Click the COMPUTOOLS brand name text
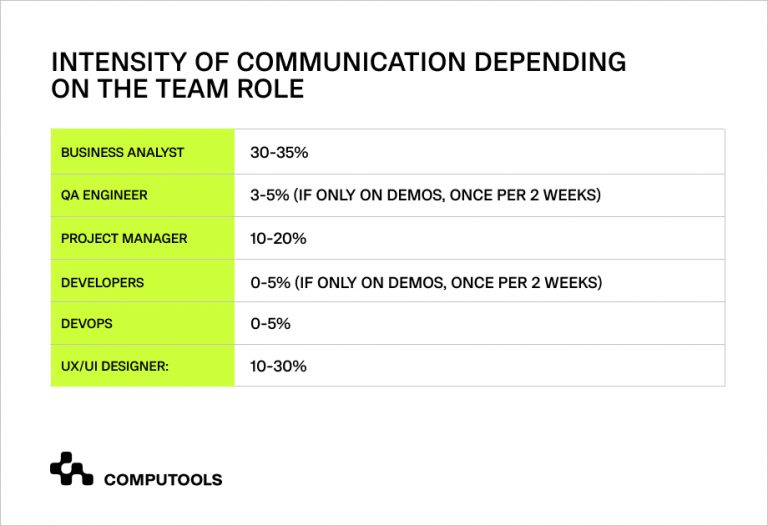 tap(163, 479)
